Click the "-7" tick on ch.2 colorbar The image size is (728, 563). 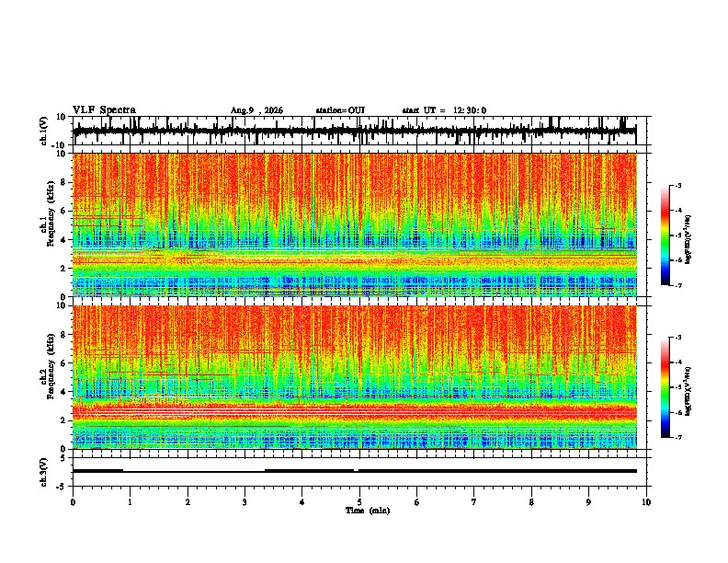click(x=677, y=437)
